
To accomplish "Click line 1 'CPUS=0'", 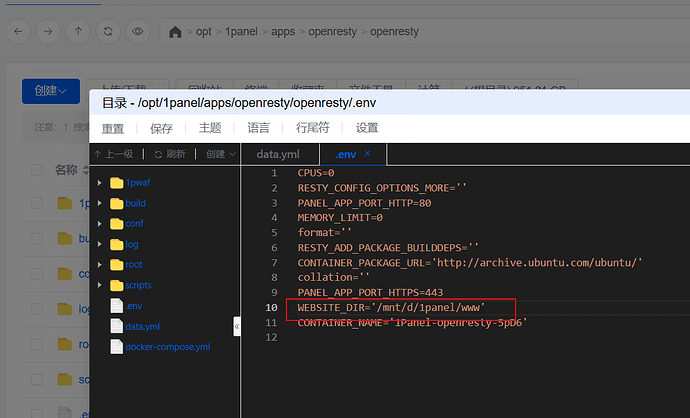I will click(316, 173).
